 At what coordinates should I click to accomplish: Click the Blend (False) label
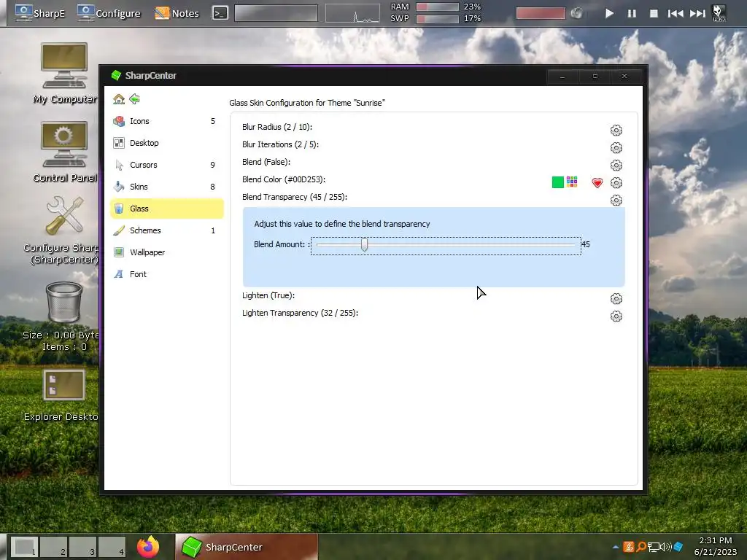click(266, 162)
